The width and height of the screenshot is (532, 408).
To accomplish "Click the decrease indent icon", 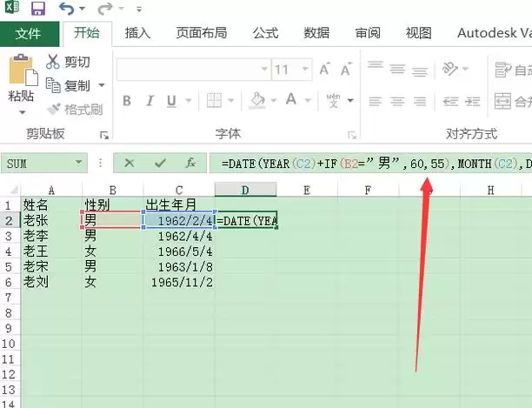I will (450, 101).
